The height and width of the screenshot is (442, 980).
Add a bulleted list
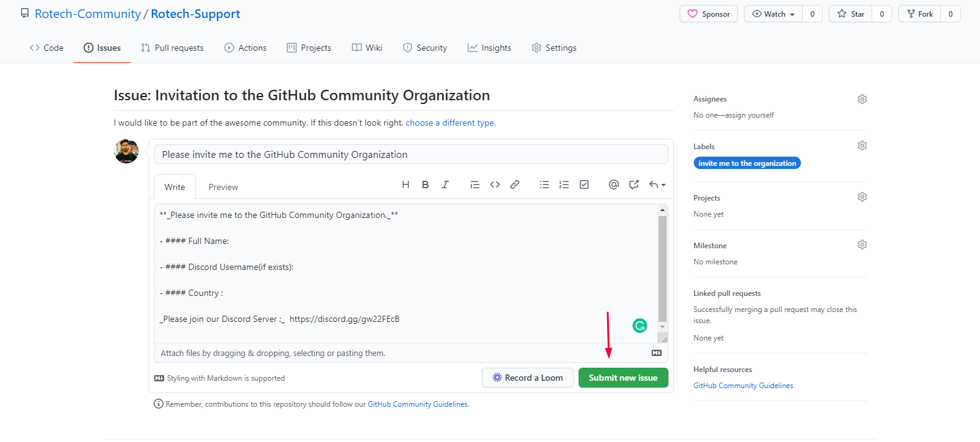pos(545,184)
